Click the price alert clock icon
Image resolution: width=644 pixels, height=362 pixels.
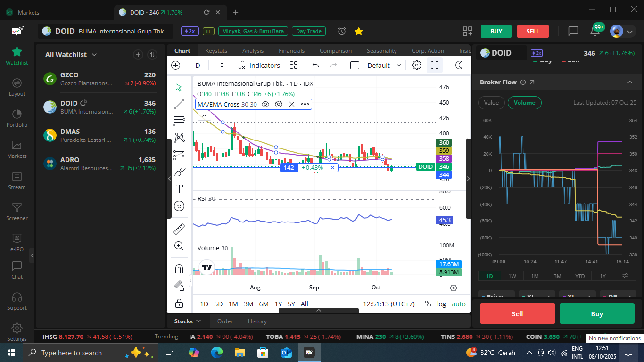pos(342,31)
